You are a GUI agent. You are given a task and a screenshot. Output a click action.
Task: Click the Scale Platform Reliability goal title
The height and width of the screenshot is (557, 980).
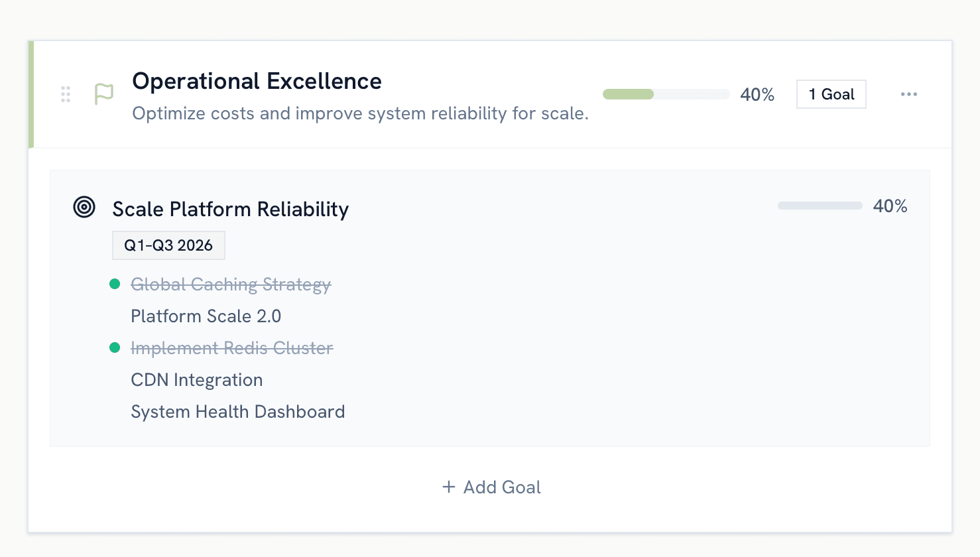[x=231, y=209]
